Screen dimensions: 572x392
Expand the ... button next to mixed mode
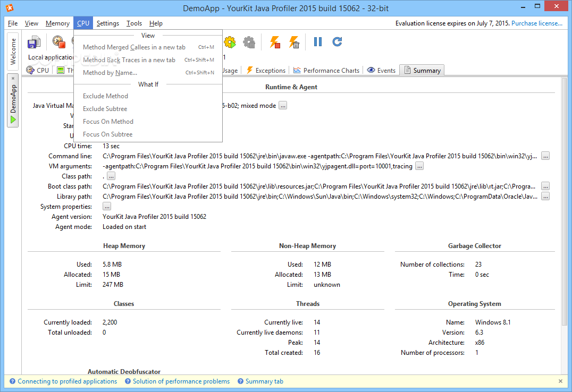click(283, 105)
